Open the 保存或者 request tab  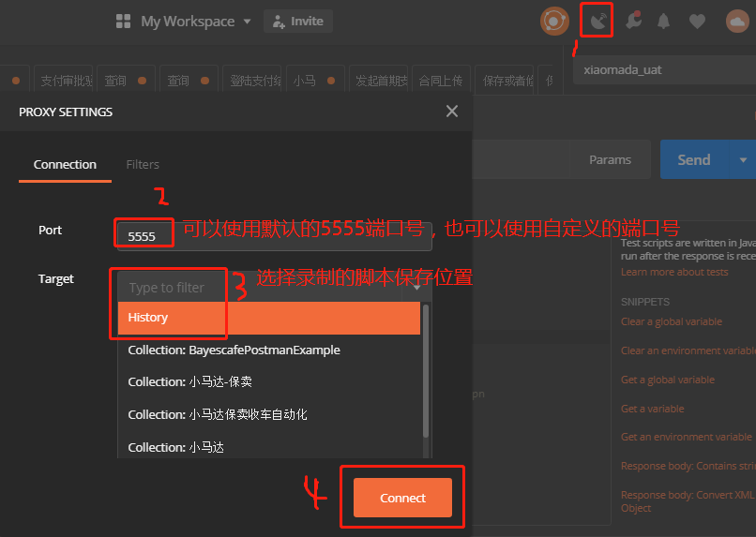pos(504,81)
